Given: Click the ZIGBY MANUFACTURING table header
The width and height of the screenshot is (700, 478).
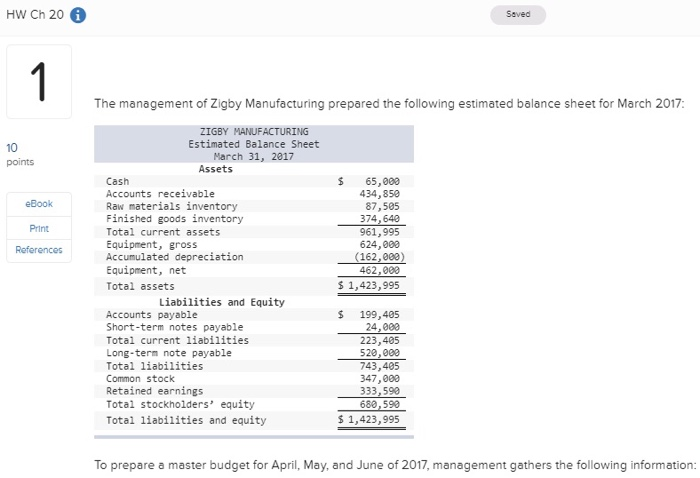Looking at the screenshot, I should point(254,132).
